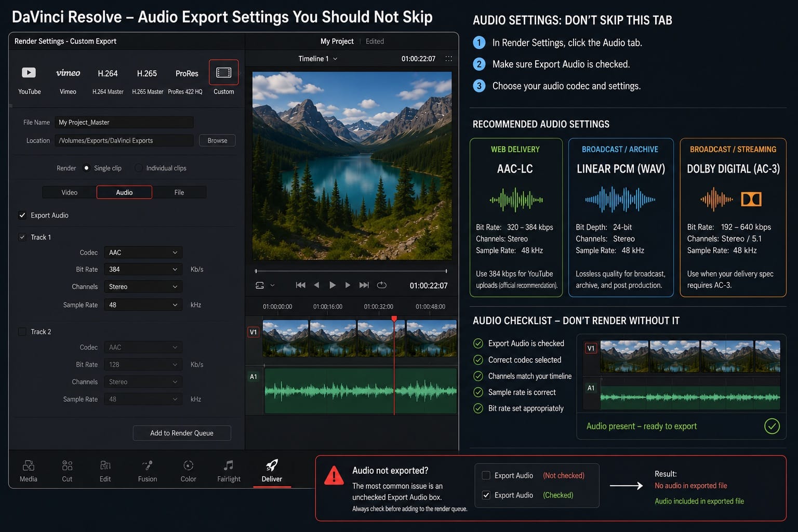Click the V1 video track badge
Screen dimensions: 798x532
(254, 332)
